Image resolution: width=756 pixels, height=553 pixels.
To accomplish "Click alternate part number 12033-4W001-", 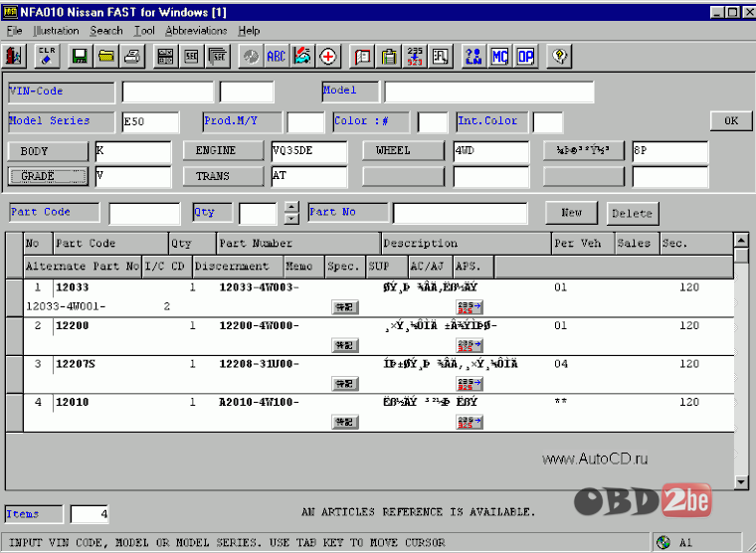I will [66, 306].
